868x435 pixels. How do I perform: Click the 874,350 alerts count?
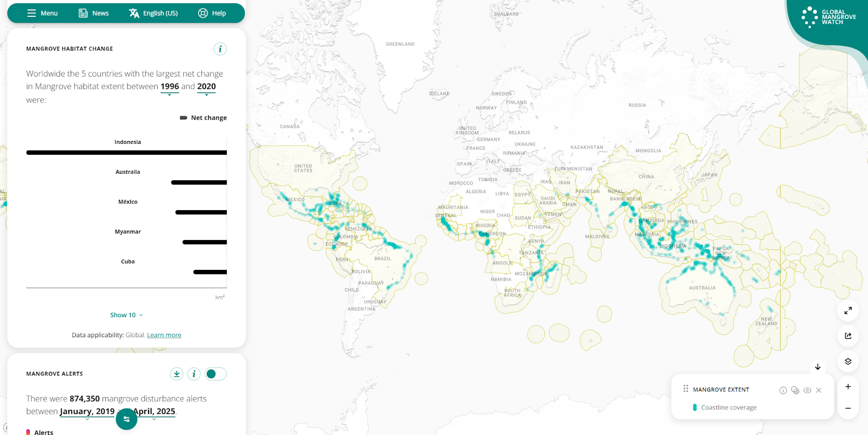(x=85, y=399)
